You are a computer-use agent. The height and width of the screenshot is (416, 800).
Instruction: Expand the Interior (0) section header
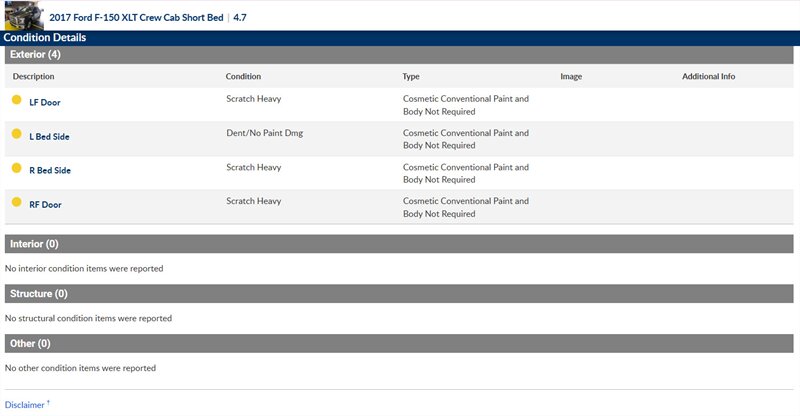tap(34, 244)
